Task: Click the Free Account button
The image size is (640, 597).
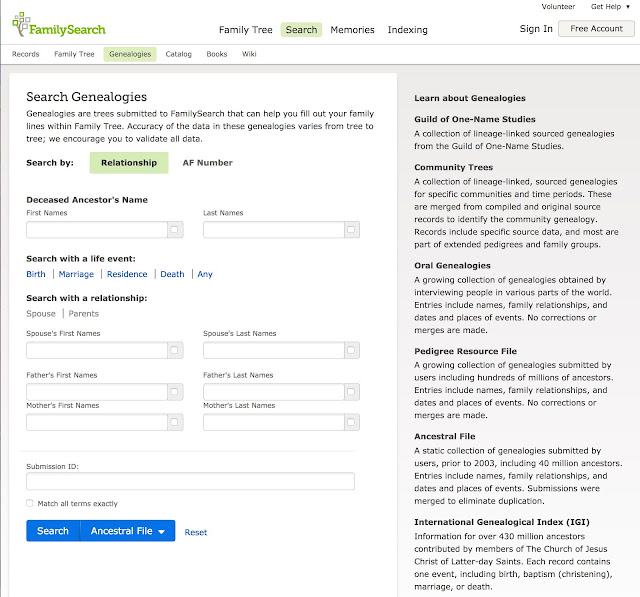Action: tap(596, 29)
